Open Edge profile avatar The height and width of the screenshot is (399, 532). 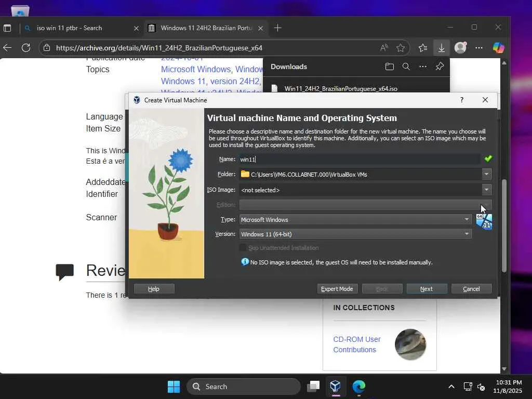(460, 47)
